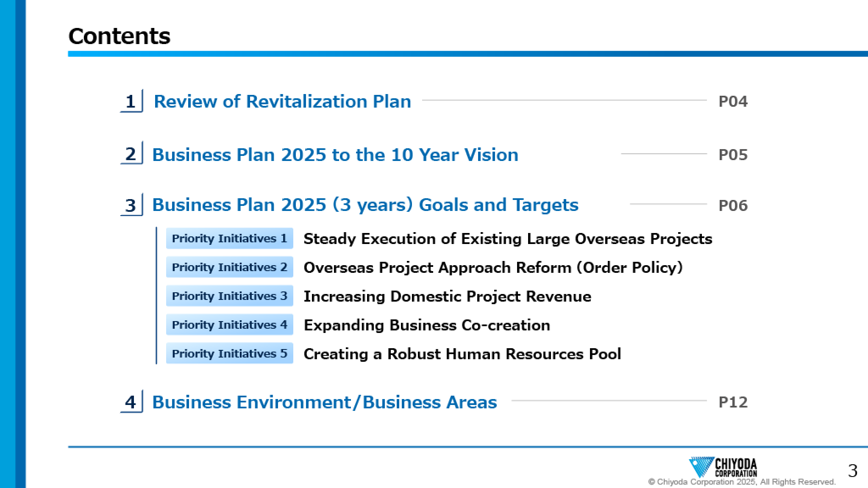Image resolution: width=868 pixels, height=488 pixels.
Task: Select the 'Priority Initiatives 2' label
Action: pos(230,267)
